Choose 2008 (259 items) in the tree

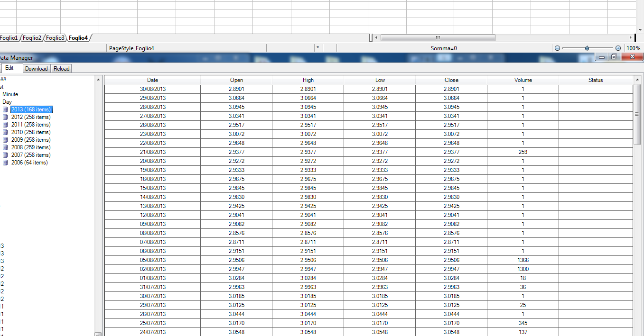(31, 147)
